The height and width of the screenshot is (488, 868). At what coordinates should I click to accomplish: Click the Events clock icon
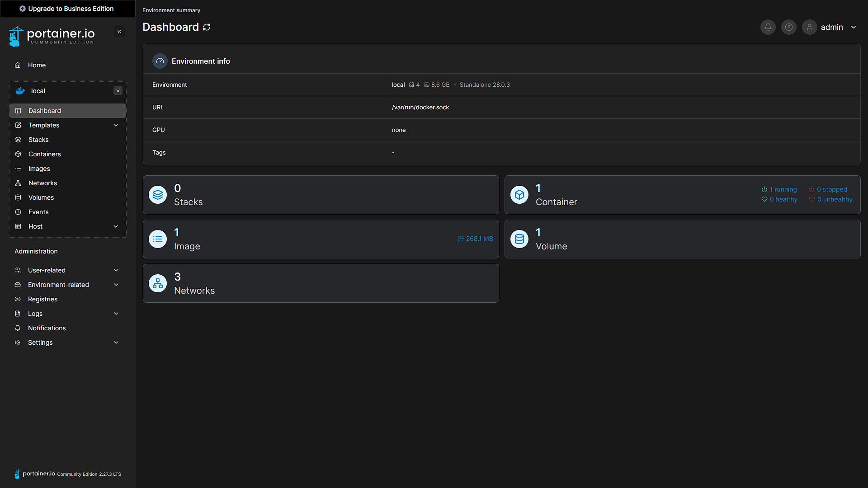click(18, 212)
